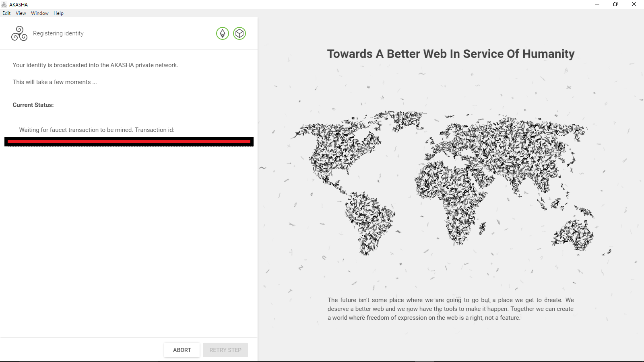Click 'This will take a few moments' text
This screenshot has height=362, width=644.
pyautogui.click(x=55, y=82)
